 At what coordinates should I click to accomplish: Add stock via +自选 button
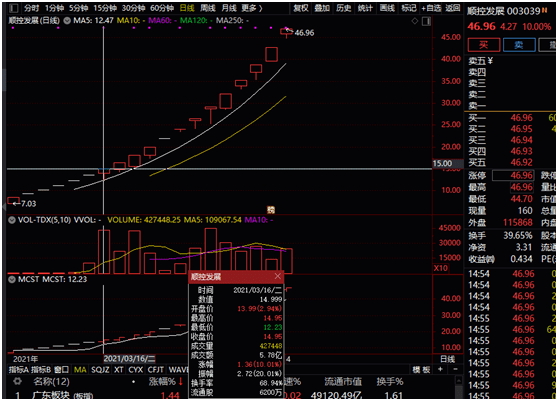click(x=431, y=8)
